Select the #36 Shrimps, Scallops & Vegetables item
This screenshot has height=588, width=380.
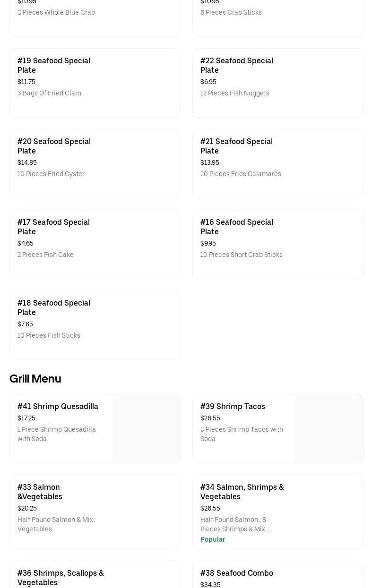(60, 577)
